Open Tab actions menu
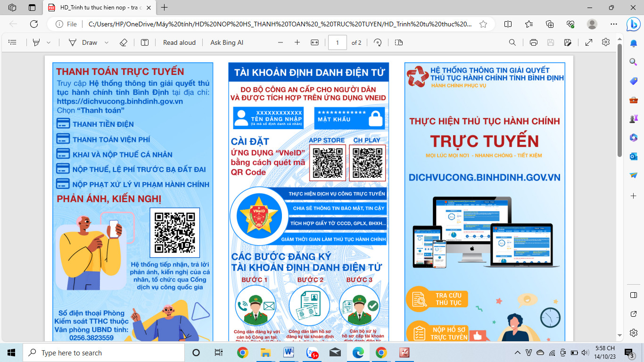This screenshot has height=362, width=644. [x=32, y=8]
